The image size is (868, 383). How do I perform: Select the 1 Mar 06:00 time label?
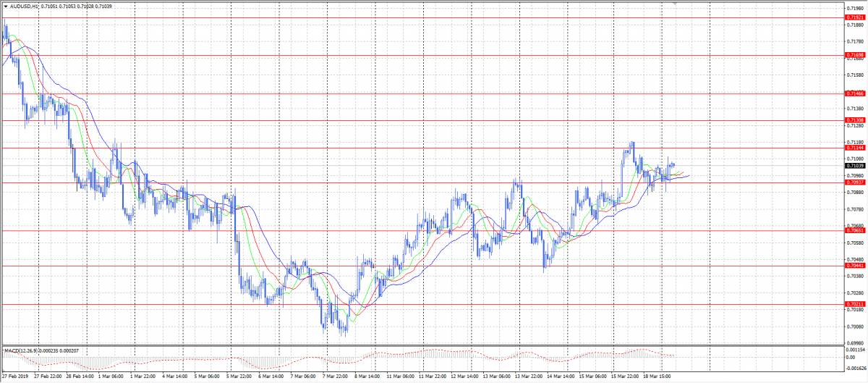(x=111, y=377)
